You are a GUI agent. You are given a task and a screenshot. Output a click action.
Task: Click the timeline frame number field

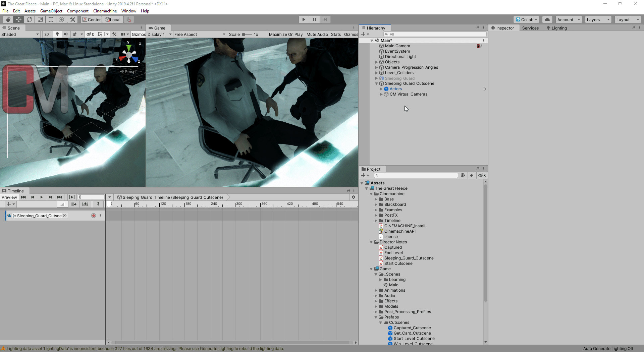(91, 197)
